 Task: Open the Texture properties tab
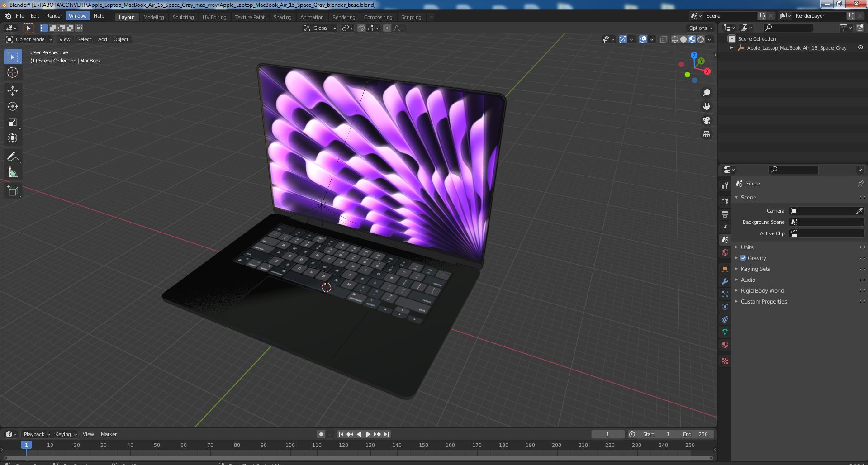pyautogui.click(x=725, y=361)
